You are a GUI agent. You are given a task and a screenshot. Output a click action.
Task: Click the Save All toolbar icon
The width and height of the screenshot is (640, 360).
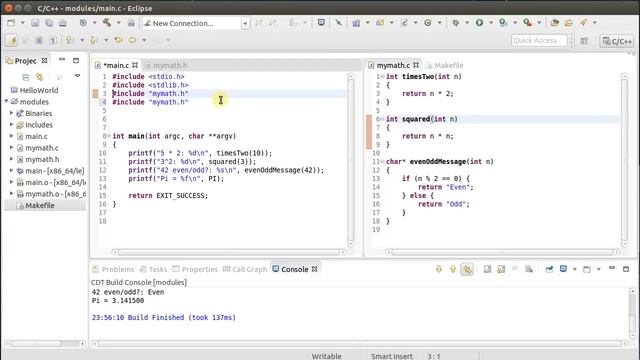coord(49,23)
